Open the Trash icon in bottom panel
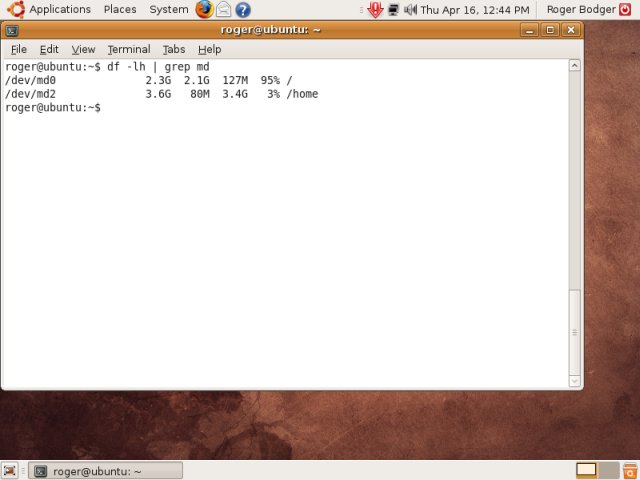Image resolution: width=640 pixels, height=480 pixels. coord(631,471)
